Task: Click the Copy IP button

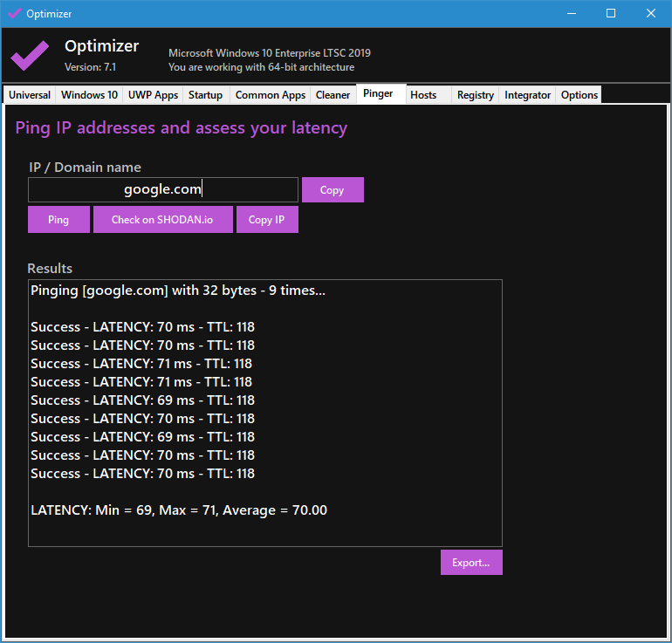Action: pos(266,220)
